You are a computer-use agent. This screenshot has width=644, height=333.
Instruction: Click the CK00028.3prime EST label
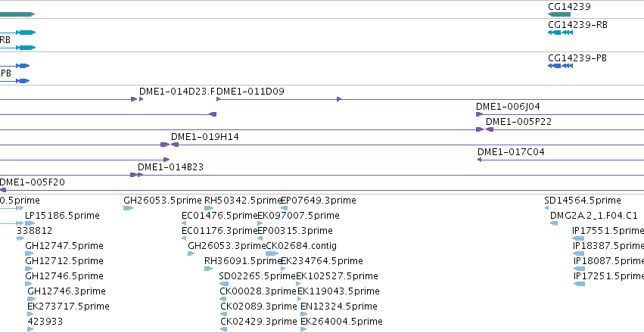[258, 291]
